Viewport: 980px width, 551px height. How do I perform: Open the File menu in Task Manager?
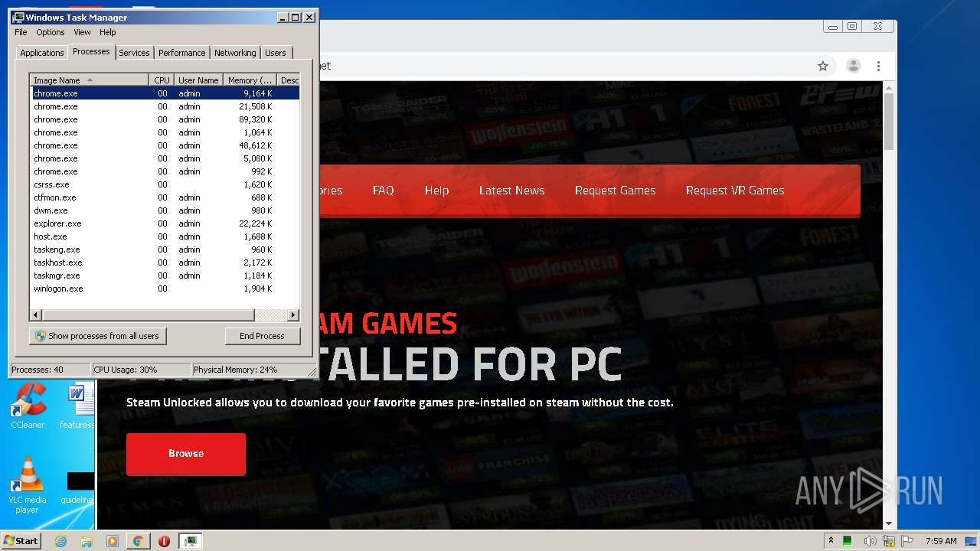pos(21,32)
